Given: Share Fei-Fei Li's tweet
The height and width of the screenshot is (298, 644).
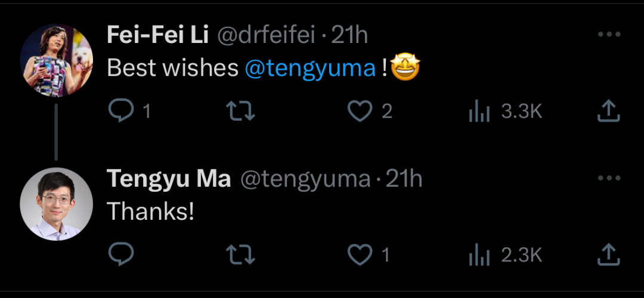Looking at the screenshot, I should (608, 110).
